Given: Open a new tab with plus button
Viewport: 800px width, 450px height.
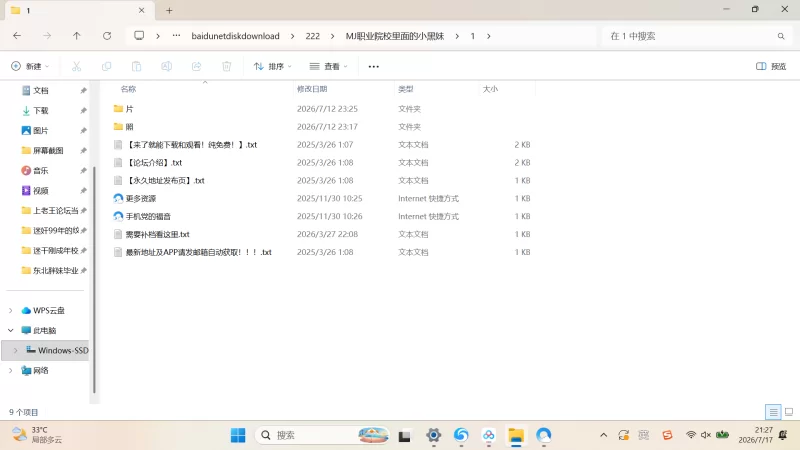Looking at the screenshot, I should coord(169,10).
